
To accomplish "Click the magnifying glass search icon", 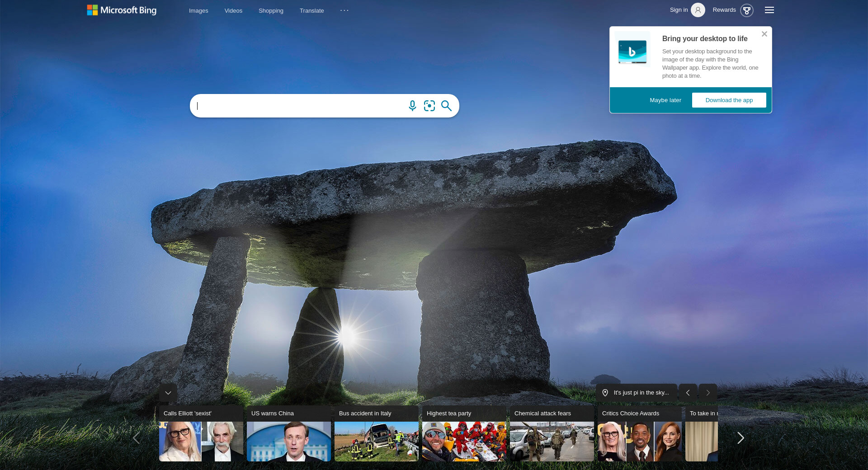I will click(446, 106).
